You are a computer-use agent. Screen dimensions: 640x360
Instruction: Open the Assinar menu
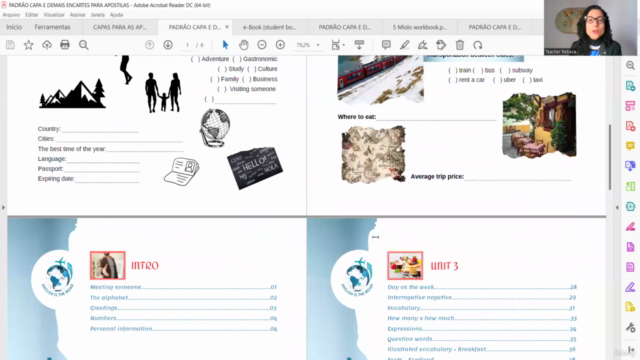point(78,15)
